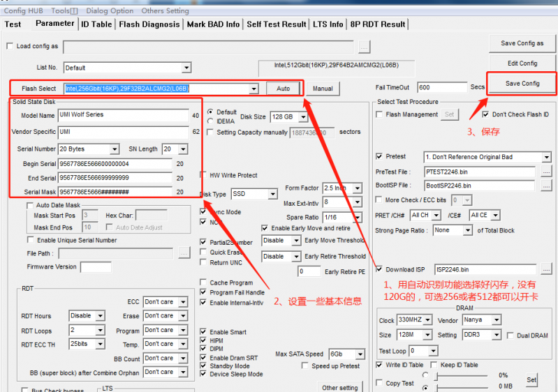
Task: Select the Default radio button
Action: (x=210, y=112)
